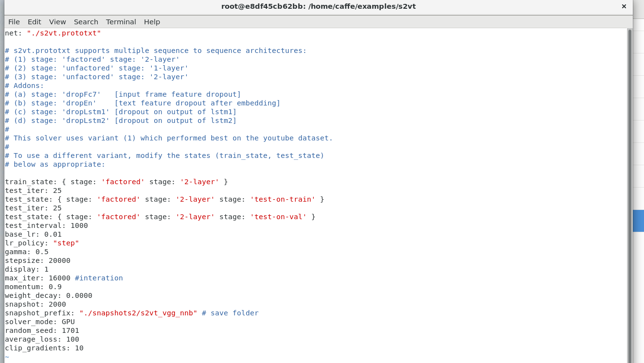Open the File menu
The height and width of the screenshot is (363, 644).
[x=14, y=21]
